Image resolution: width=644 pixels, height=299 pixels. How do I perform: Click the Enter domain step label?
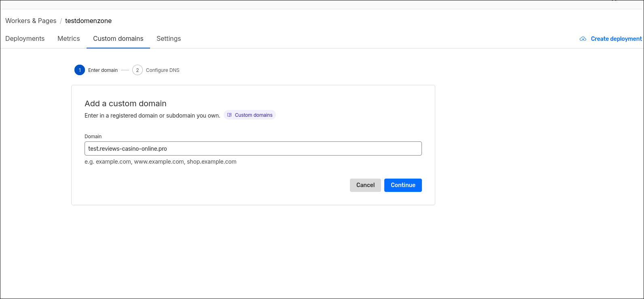[103, 70]
